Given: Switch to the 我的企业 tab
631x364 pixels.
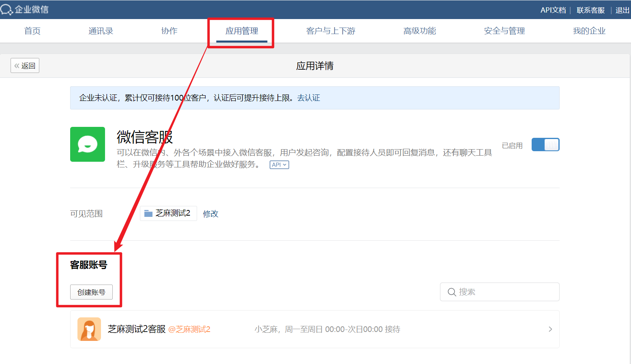Looking at the screenshot, I should click(x=589, y=31).
